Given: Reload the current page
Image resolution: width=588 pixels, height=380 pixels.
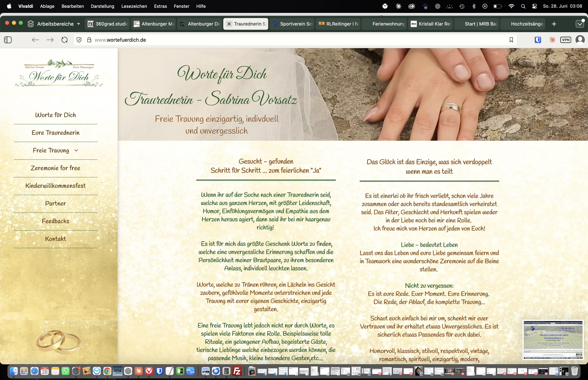Looking at the screenshot, I should (65, 40).
